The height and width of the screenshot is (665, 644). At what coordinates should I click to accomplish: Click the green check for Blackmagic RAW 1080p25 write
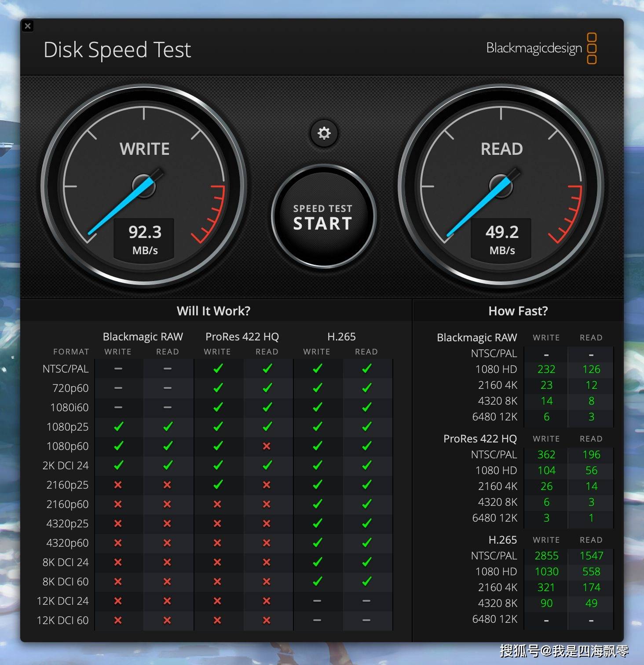pyautogui.click(x=118, y=427)
